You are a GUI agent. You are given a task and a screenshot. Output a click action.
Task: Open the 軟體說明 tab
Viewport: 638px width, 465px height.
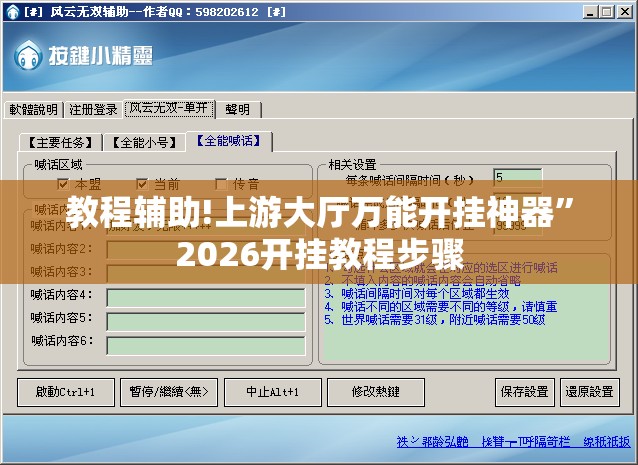[x=33, y=109]
